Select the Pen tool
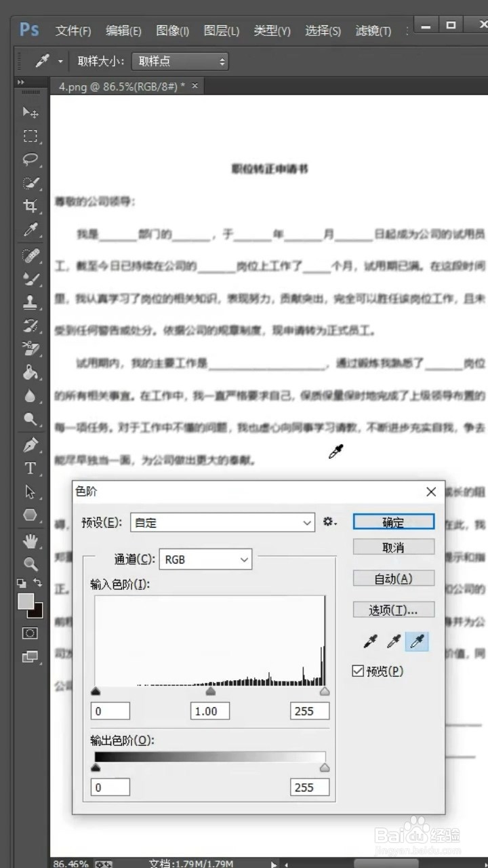 click(x=30, y=446)
